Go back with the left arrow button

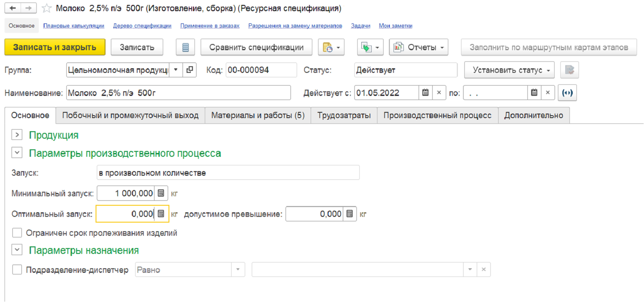click(13, 8)
